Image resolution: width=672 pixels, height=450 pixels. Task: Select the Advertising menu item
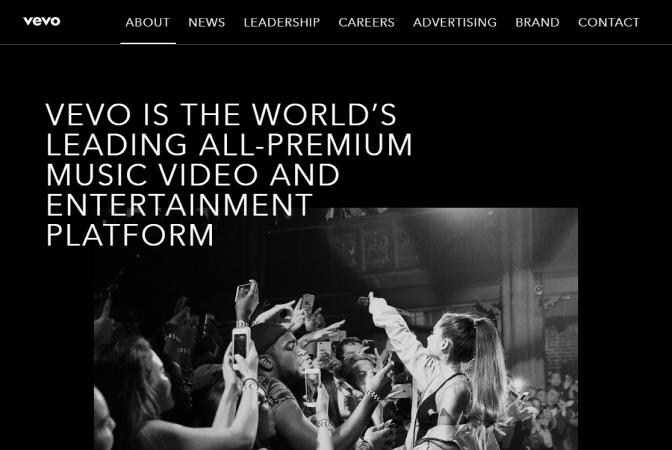pos(455,22)
